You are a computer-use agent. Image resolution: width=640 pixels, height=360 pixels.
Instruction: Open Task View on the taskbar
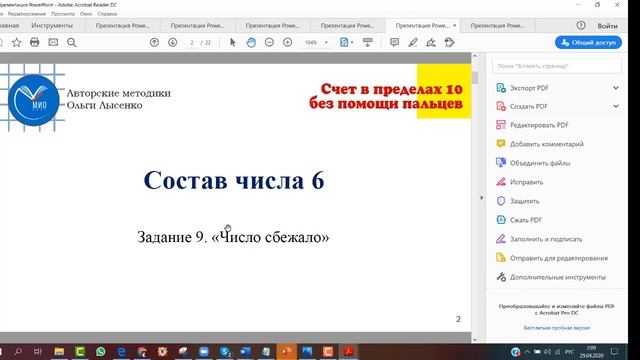pos(38,351)
